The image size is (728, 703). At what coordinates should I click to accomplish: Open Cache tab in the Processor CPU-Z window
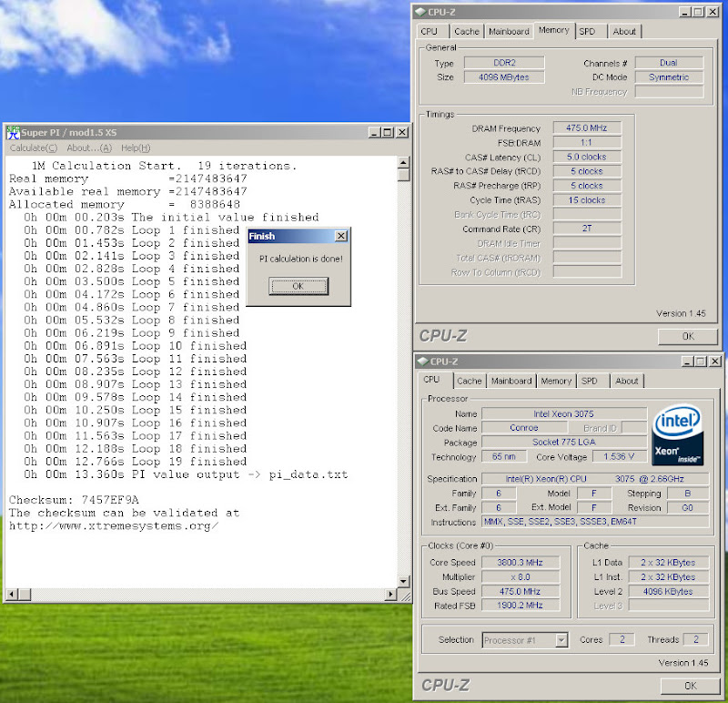470,381
